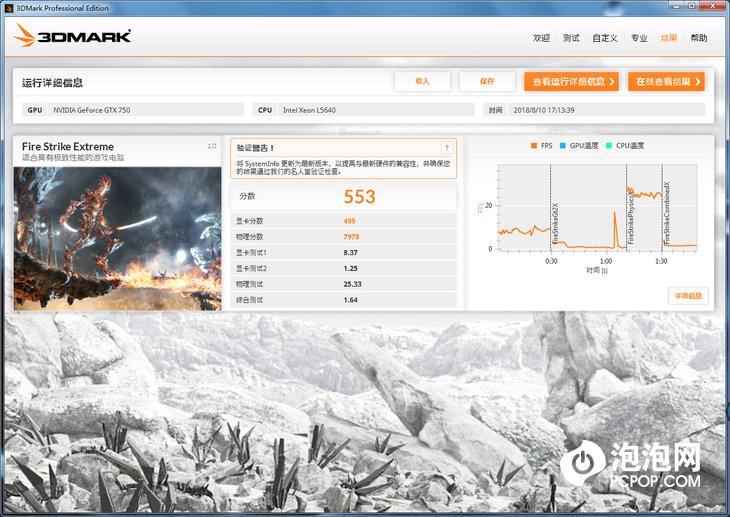730x517 pixels.
Task: Switch to the 测试 tab
Action: [x=571, y=38]
